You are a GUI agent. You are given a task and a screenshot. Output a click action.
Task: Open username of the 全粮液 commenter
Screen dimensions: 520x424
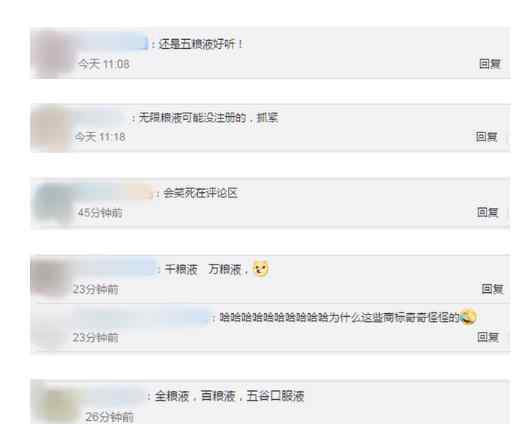pyautogui.click(x=113, y=396)
